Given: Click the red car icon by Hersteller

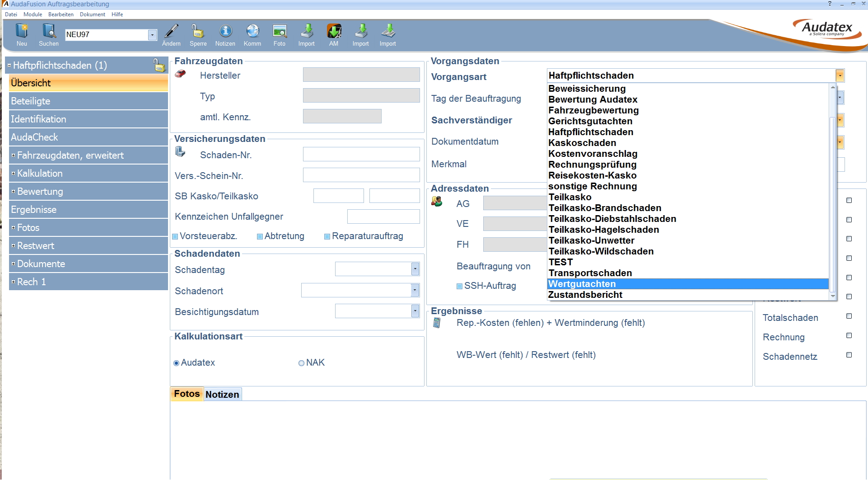Looking at the screenshot, I should (x=180, y=74).
